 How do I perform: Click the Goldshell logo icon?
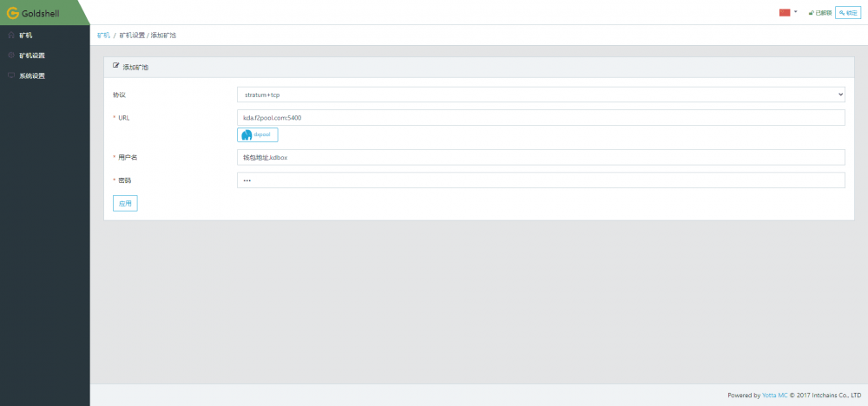[x=13, y=13]
